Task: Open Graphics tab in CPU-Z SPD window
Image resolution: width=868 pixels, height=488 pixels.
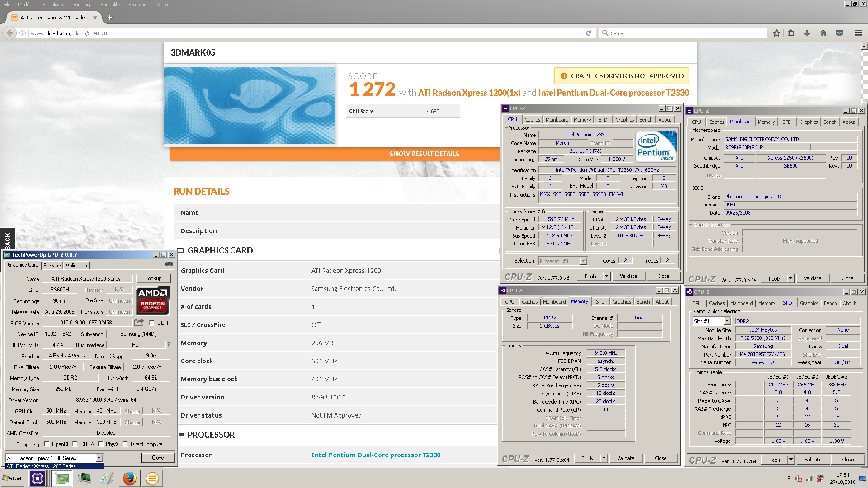Action: pyautogui.click(x=809, y=303)
